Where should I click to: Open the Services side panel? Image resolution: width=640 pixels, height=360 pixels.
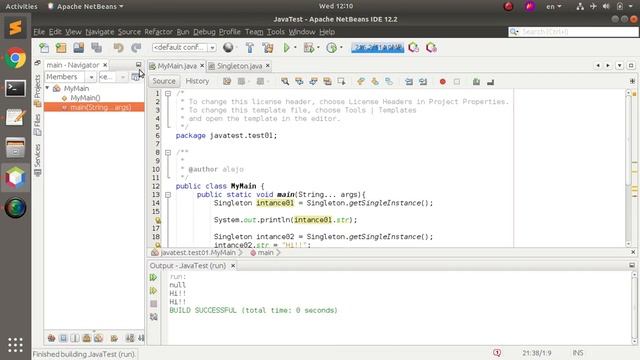pyautogui.click(x=38, y=160)
